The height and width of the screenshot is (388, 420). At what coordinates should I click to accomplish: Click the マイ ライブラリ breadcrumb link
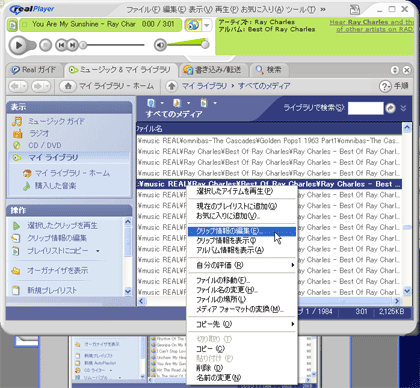tap(204, 86)
